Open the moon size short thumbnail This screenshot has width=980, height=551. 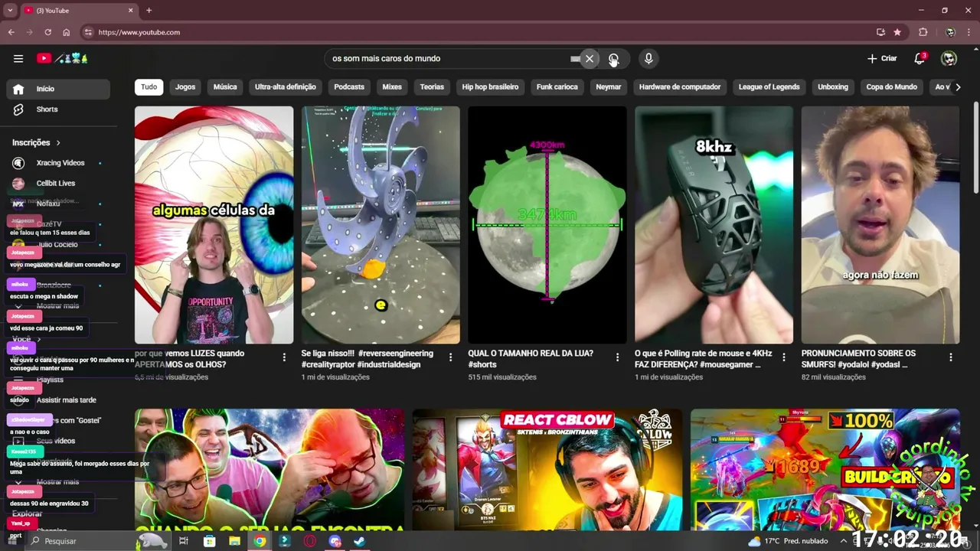click(547, 225)
